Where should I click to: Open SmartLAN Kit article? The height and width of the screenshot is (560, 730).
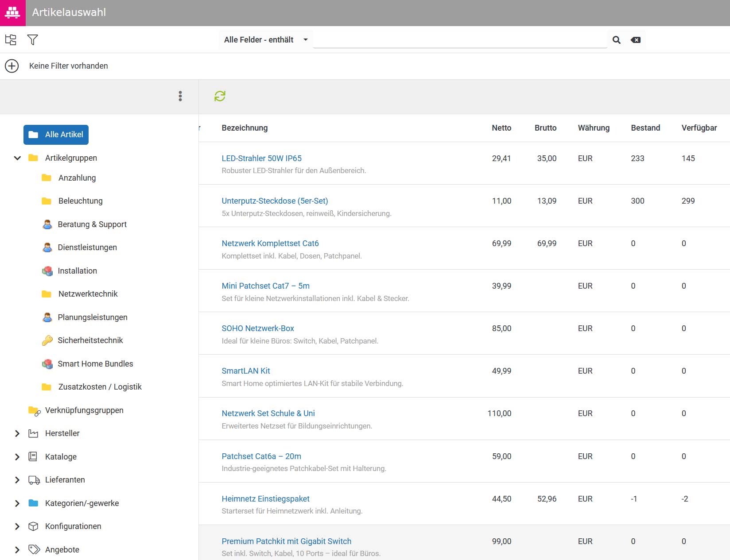tap(246, 371)
